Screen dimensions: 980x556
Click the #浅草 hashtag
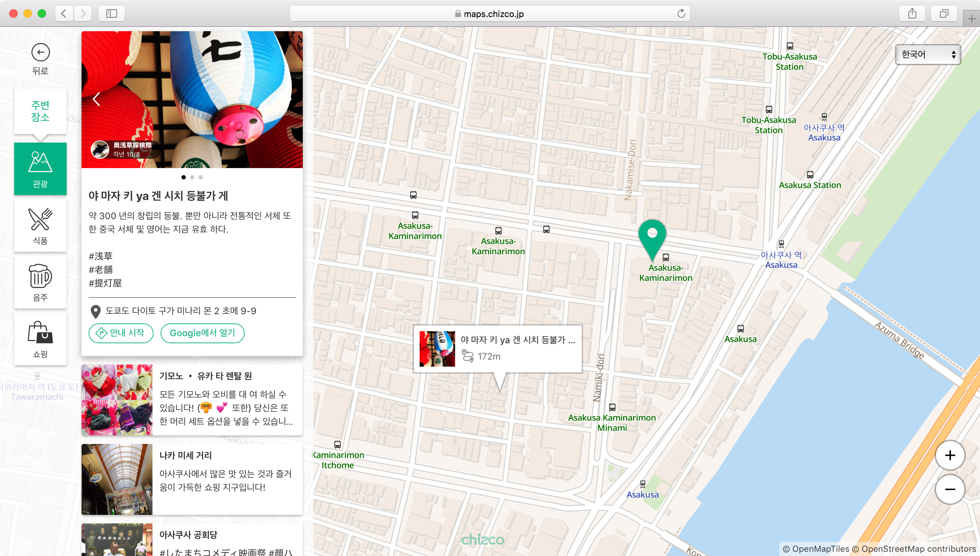[101, 256]
